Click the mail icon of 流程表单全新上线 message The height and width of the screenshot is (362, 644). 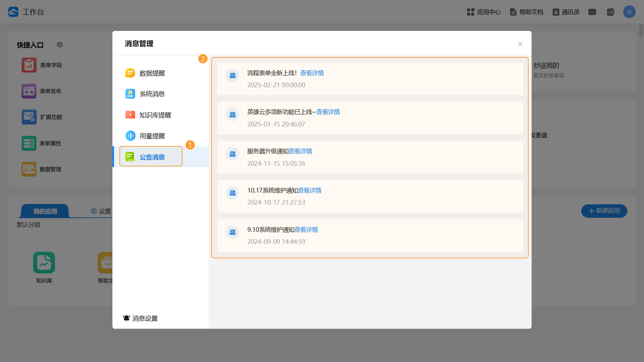click(x=232, y=75)
